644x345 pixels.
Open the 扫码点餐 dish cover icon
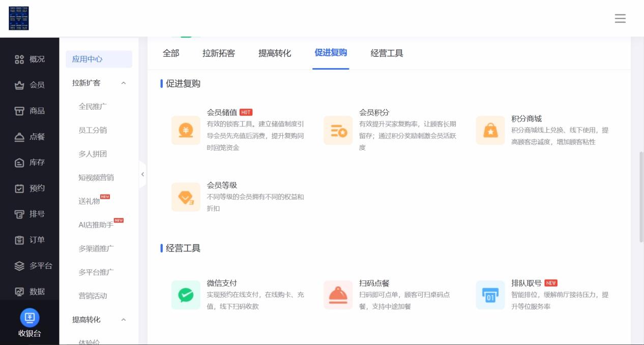(x=338, y=295)
